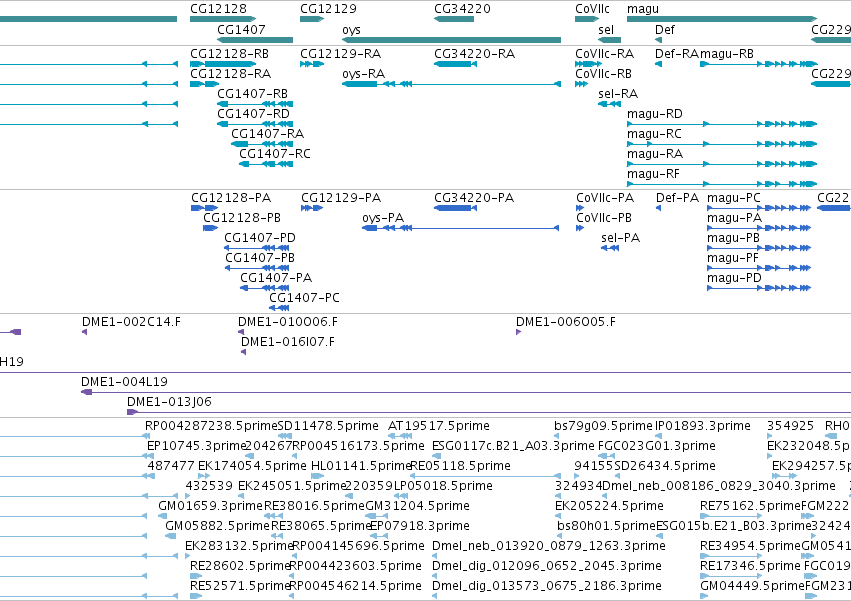Select the DME1-010O06.F BAC end
The image size is (851, 601).
(x=241, y=332)
